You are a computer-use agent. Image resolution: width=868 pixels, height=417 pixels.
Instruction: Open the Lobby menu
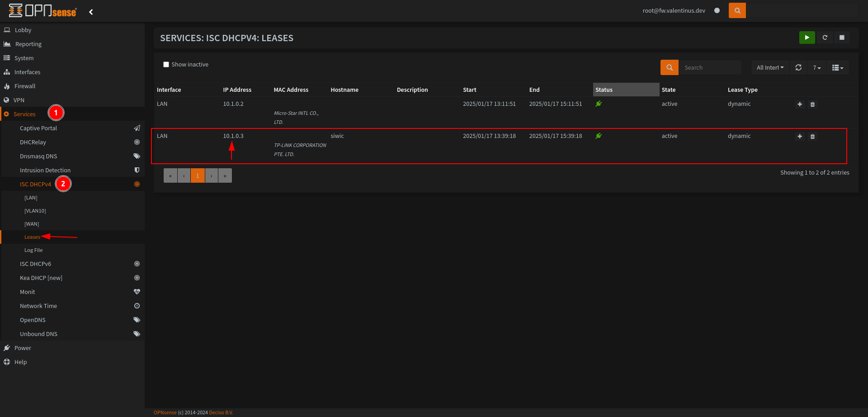pyautogui.click(x=23, y=30)
